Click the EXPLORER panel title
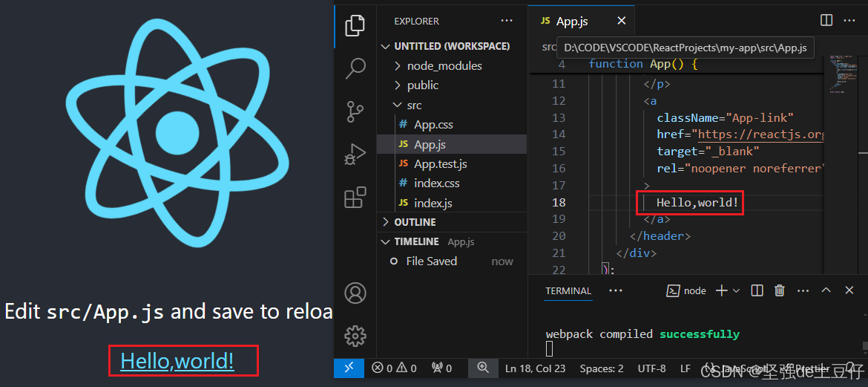868x387 pixels. tap(416, 21)
